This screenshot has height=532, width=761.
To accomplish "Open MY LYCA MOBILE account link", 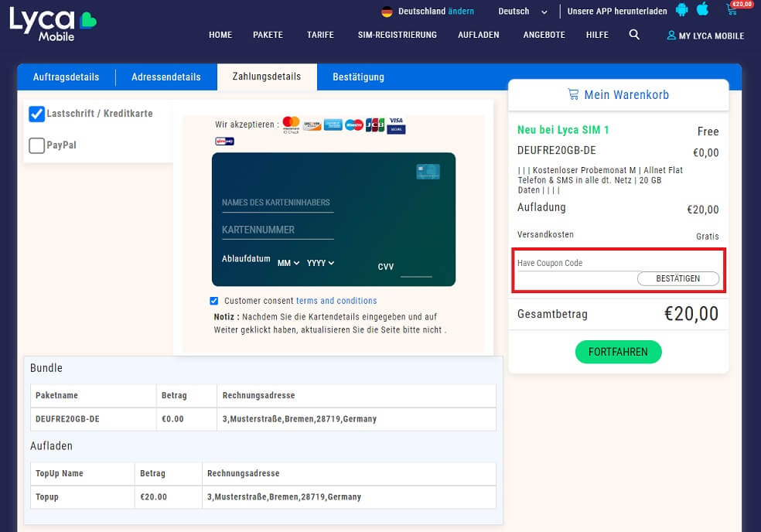I will 711,36.
